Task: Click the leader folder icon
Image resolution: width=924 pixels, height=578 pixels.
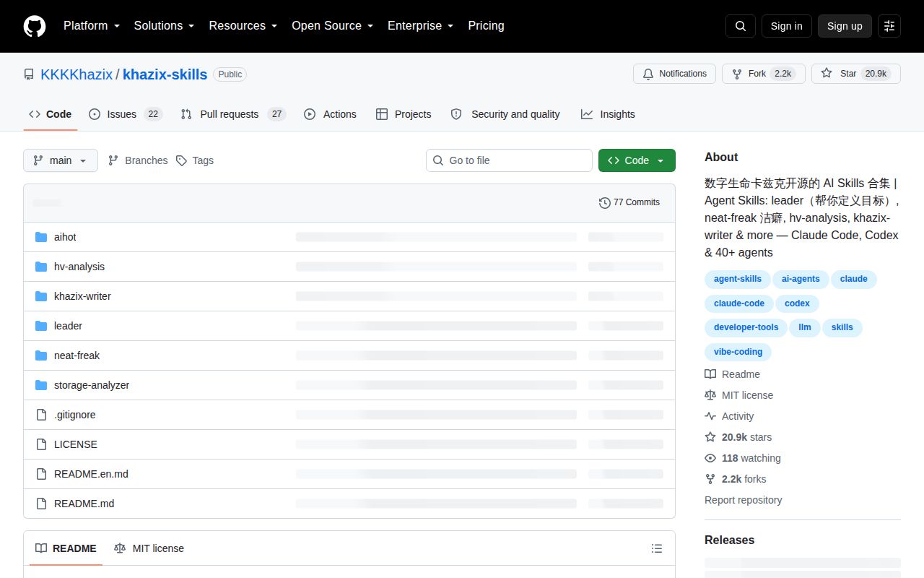Action: click(41, 326)
